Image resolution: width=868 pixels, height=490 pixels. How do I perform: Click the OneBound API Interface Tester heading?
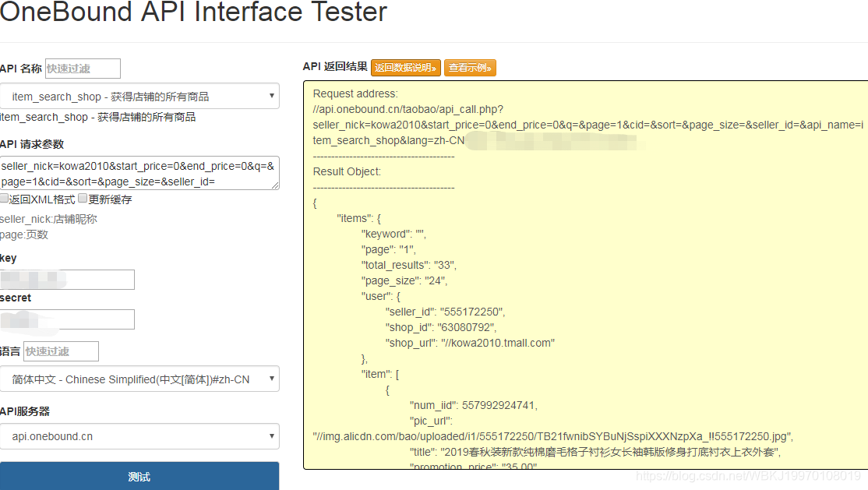tap(193, 12)
